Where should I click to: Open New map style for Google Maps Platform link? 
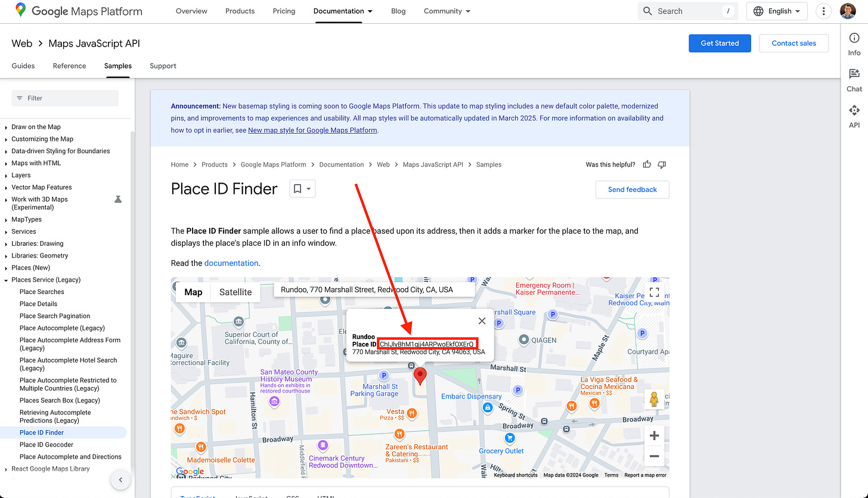click(x=312, y=130)
